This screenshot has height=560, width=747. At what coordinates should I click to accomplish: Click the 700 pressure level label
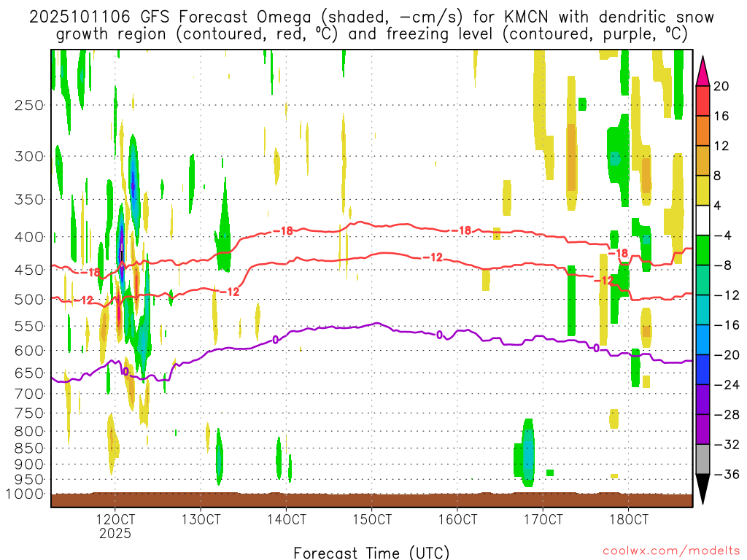coord(28,394)
